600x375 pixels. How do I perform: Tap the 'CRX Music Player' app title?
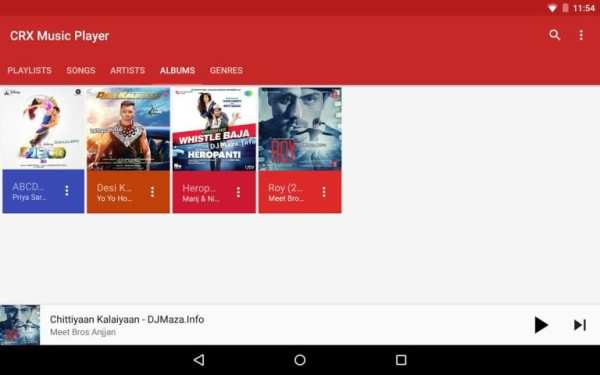[59, 36]
